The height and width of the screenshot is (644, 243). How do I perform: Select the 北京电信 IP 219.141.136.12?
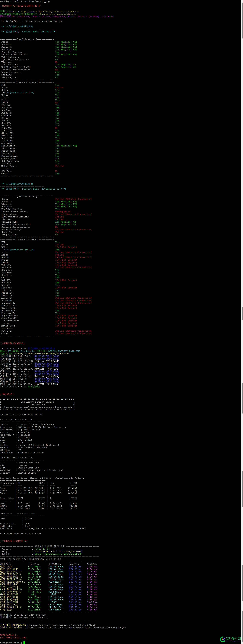22,356
